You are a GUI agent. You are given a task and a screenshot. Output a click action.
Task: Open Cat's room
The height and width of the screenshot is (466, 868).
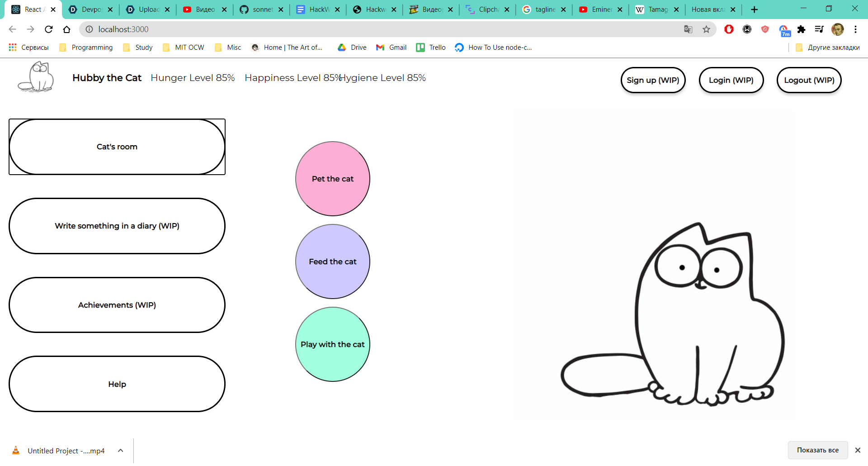117,147
